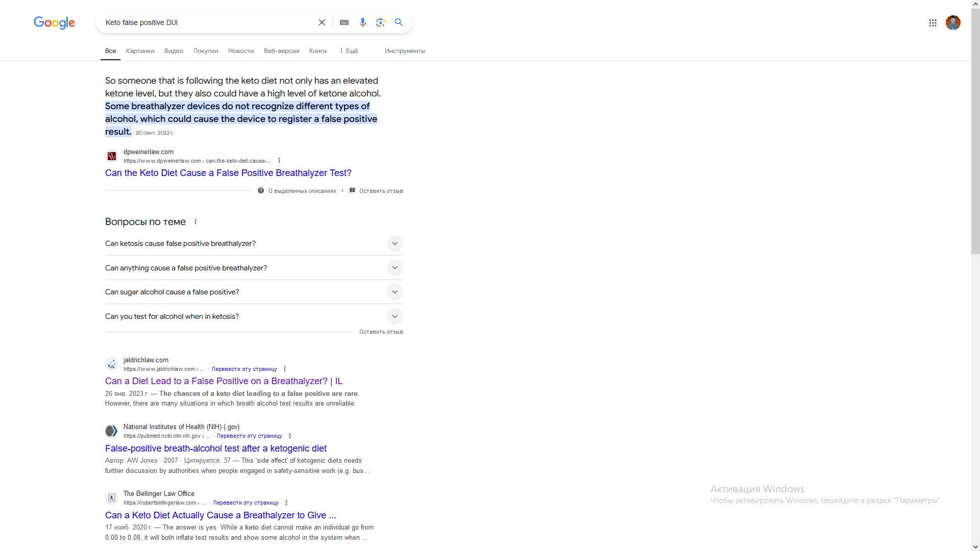Switch to the Картинки tab
This screenshot has height=551, width=980.
click(140, 51)
